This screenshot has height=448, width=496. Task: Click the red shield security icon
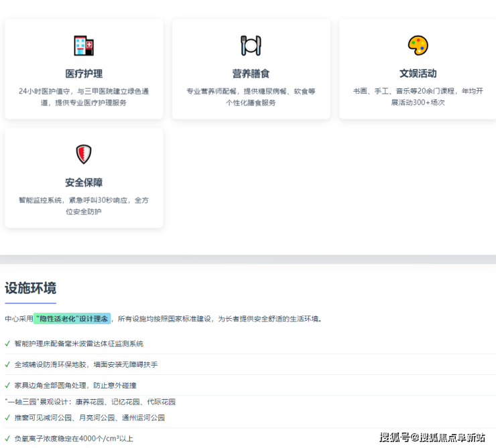click(84, 154)
